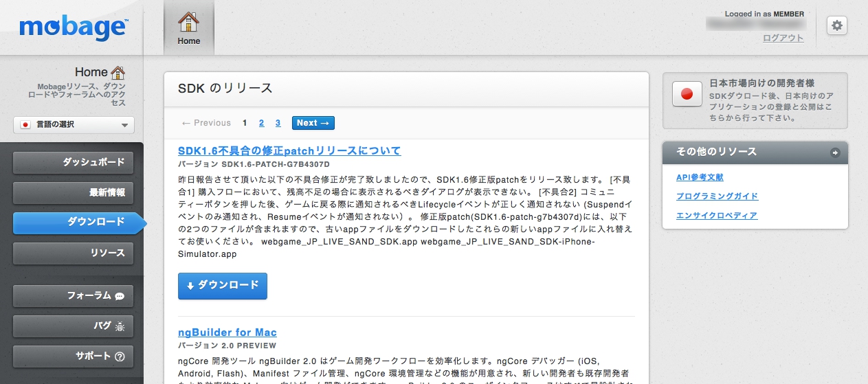Open リソース in the sidebar
This screenshot has width=868, height=384.
73,253
